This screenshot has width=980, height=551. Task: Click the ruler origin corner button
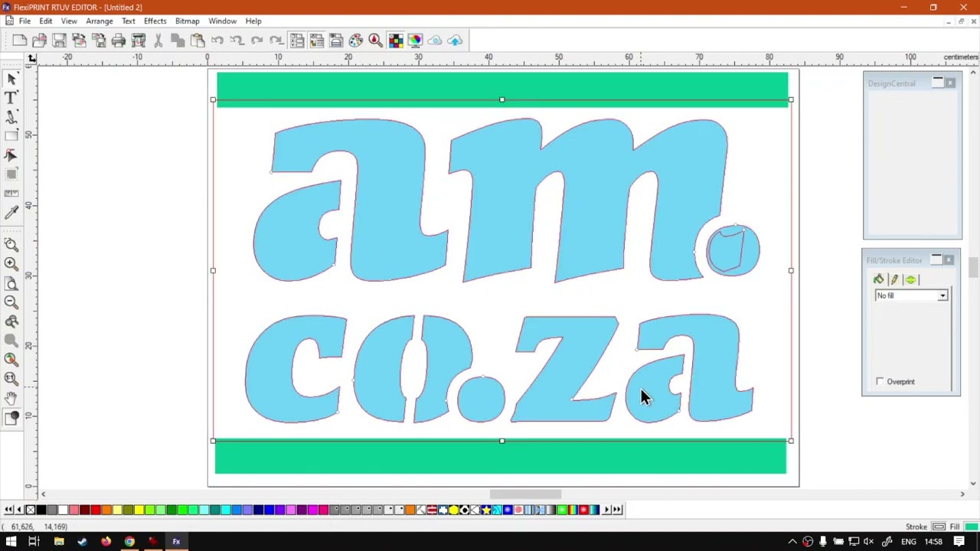31,58
